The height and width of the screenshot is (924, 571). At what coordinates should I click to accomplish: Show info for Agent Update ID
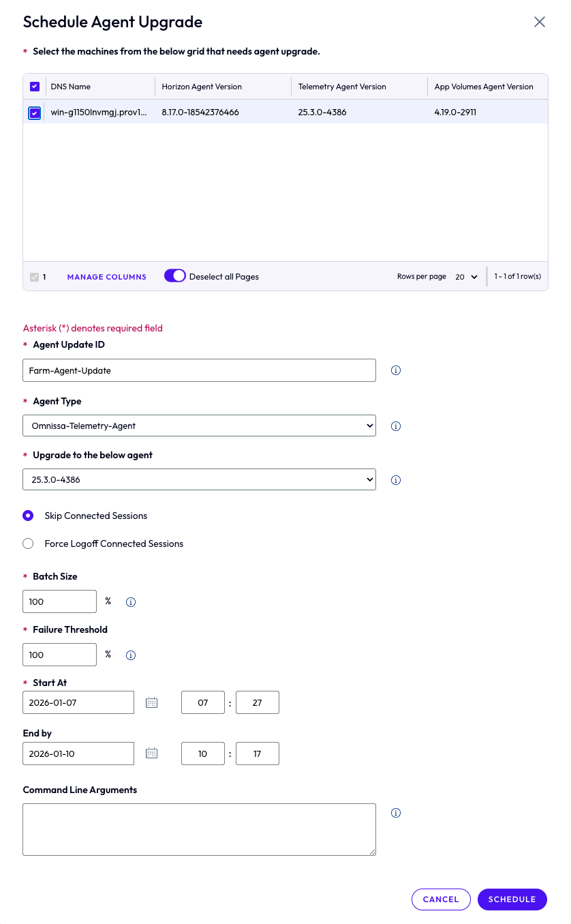pos(396,370)
